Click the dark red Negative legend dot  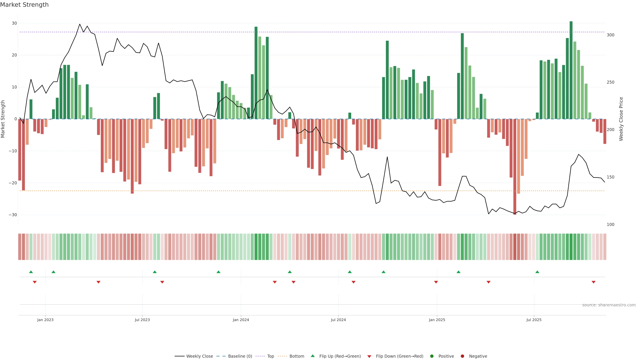tap(462, 356)
